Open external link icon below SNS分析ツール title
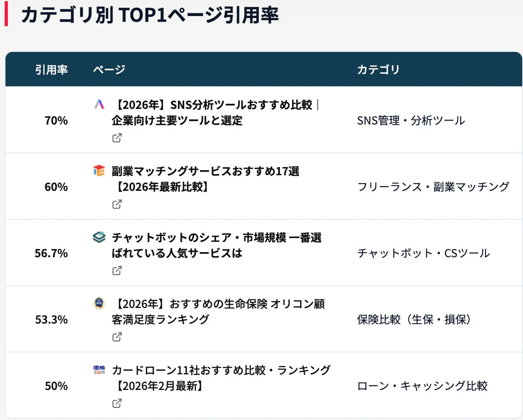The height and width of the screenshot is (420, 523). [x=117, y=138]
